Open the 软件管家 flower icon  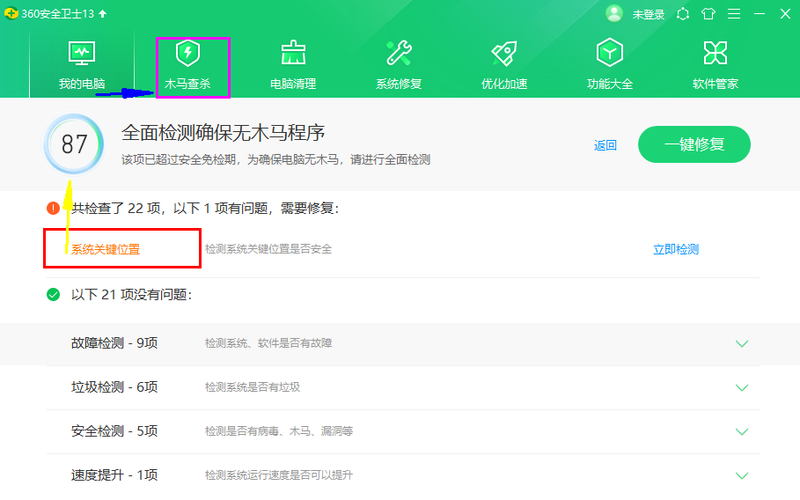[715, 53]
